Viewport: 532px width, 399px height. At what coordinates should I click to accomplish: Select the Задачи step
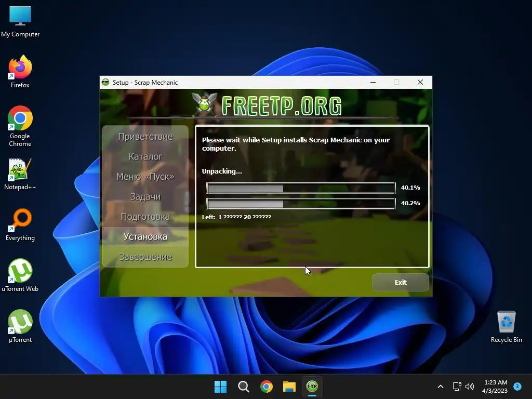pos(145,196)
